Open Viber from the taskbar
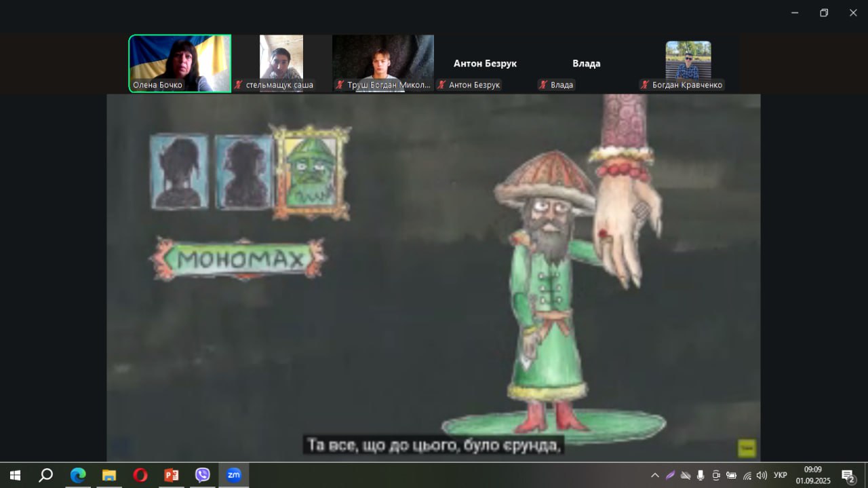 coord(203,475)
